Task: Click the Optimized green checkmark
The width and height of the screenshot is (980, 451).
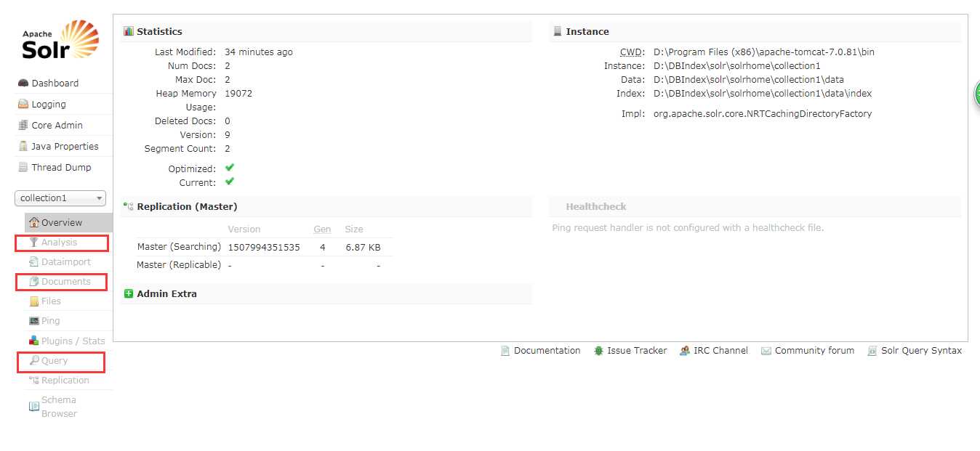Action: tap(230, 168)
